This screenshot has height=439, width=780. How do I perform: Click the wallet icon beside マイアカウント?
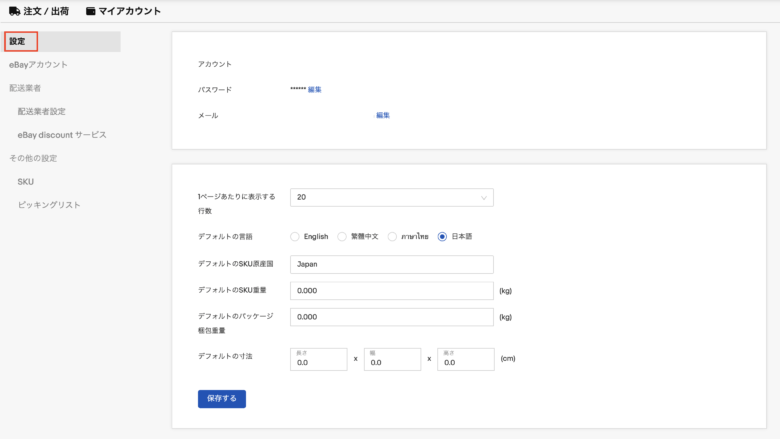coord(91,11)
